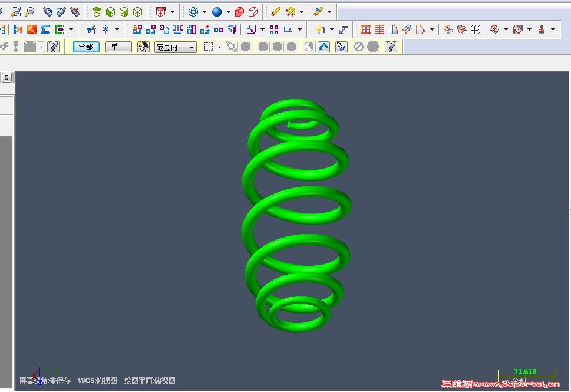Click status text WCS:俯视图
The height and width of the screenshot is (392, 571).
pos(97,381)
